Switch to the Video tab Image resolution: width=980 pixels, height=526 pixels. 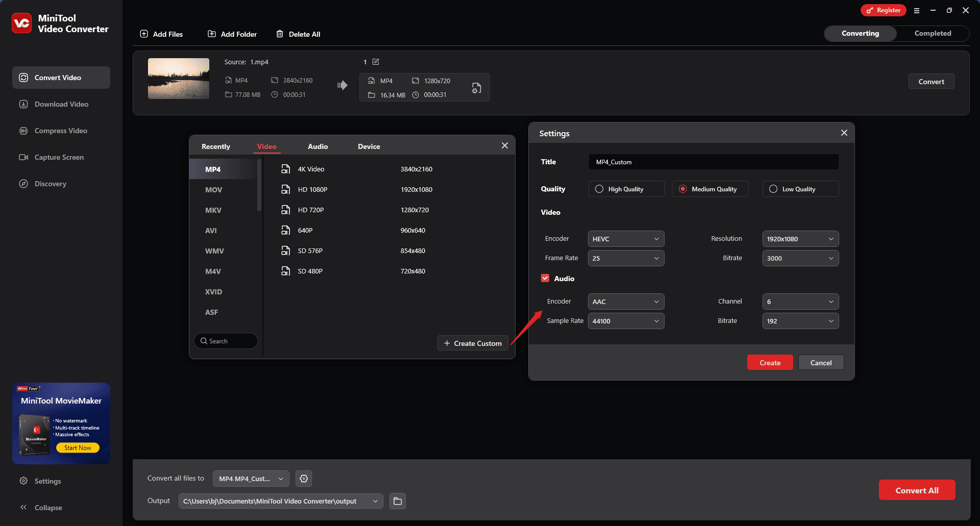click(x=267, y=146)
